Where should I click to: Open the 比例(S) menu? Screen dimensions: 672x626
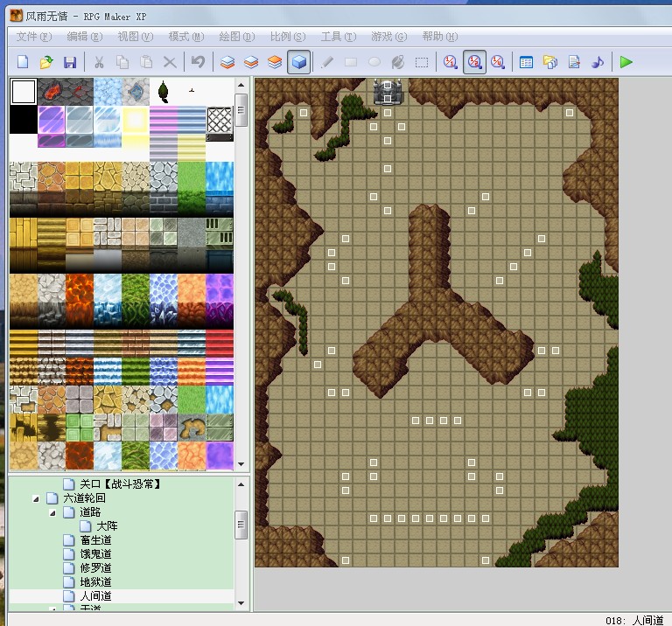point(288,37)
